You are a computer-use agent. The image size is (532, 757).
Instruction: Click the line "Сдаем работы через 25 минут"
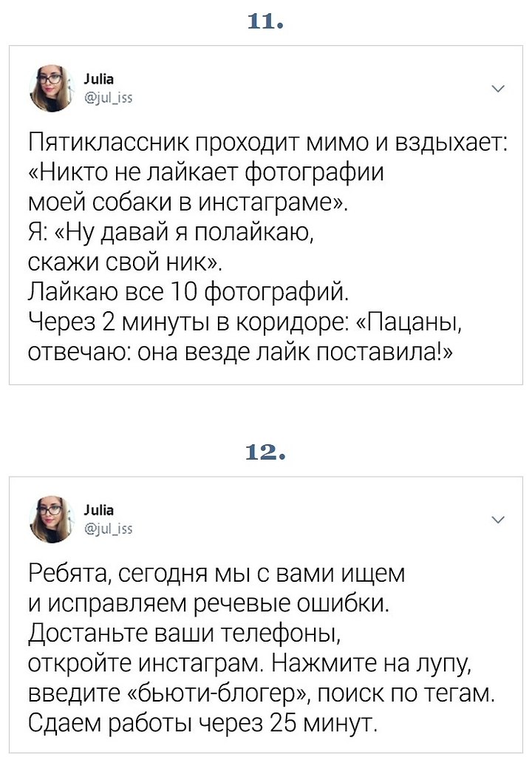click(202, 723)
